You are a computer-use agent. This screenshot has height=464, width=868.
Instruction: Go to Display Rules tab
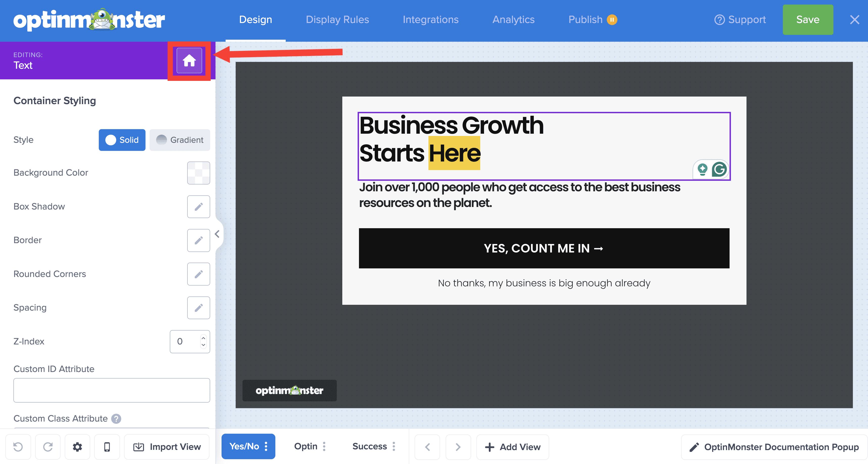pos(337,19)
